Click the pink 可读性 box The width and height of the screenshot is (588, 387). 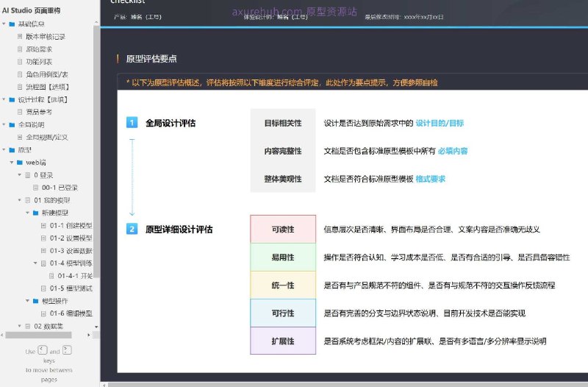(283, 229)
